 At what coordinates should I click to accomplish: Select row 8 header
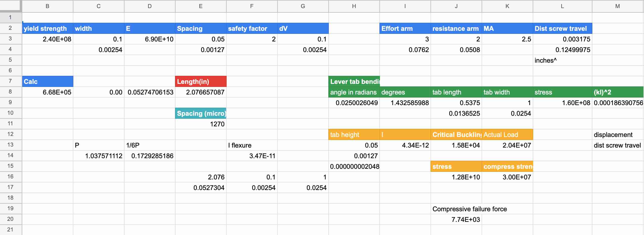(10, 92)
